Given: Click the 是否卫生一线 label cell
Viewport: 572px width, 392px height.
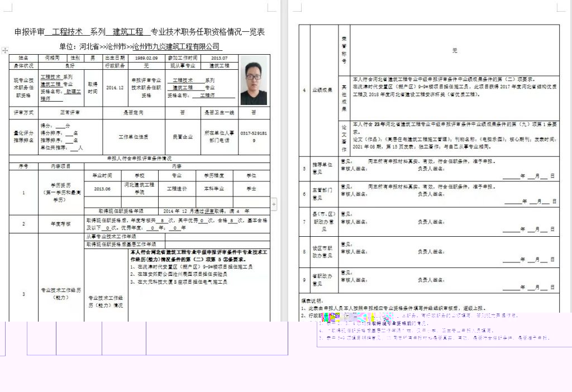Looking at the screenshot, I should coord(219,113).
